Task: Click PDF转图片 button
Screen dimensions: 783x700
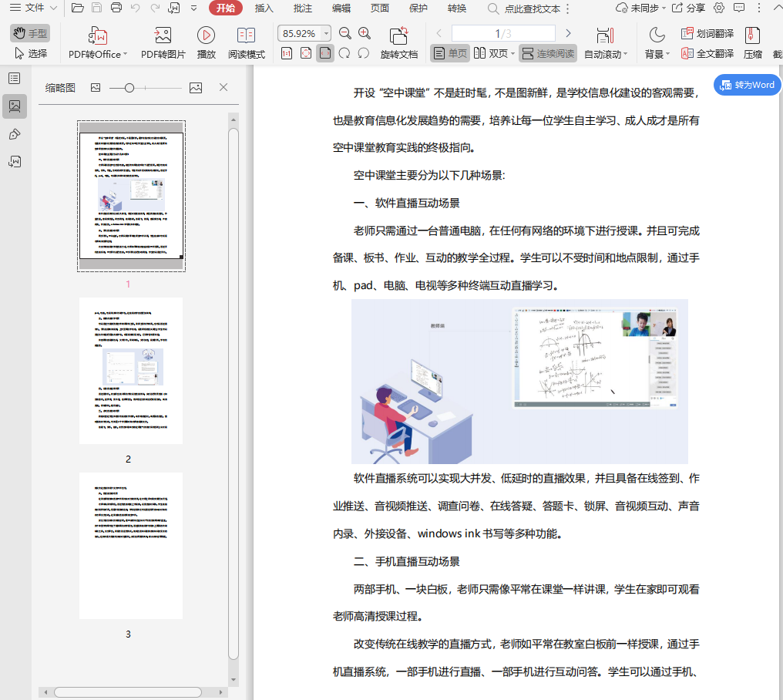Action: 163,43
